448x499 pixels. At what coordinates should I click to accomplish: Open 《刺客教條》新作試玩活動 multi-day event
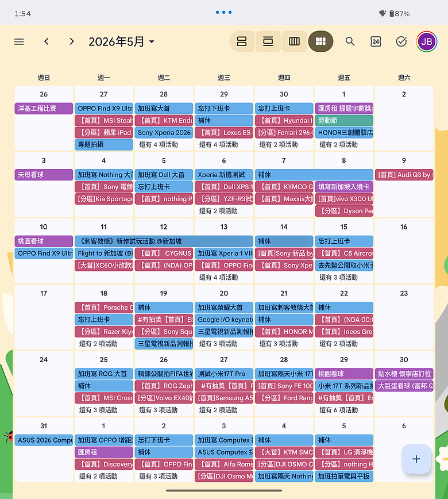click(164, 241)
